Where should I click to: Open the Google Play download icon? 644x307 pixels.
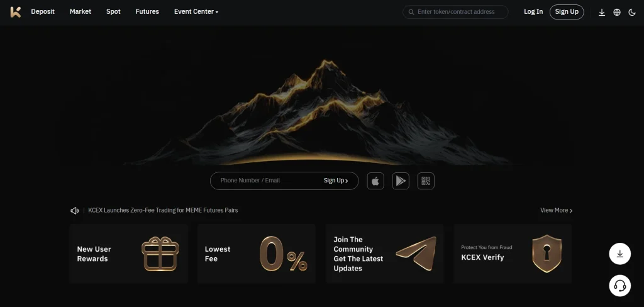(x=401, y=181)
